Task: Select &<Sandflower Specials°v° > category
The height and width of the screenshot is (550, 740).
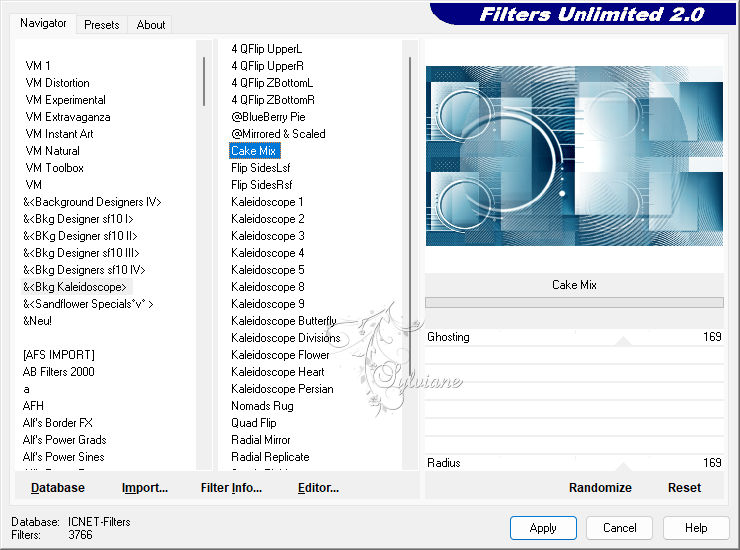Action: click(88, 304)
